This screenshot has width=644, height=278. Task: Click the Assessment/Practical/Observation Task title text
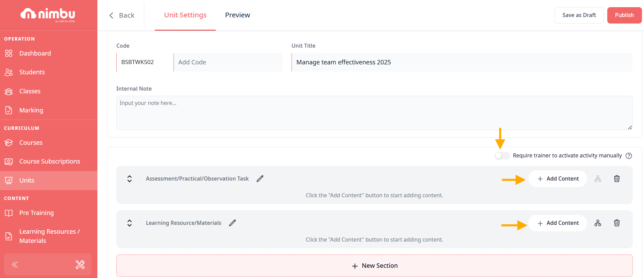[x=197, y=179]
